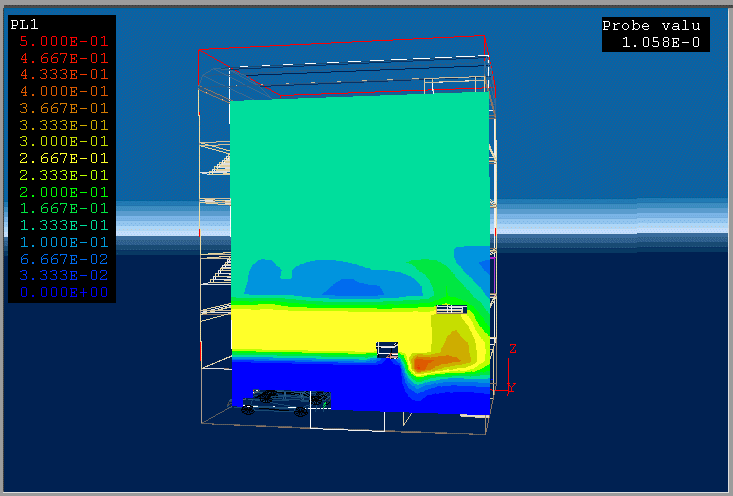The image size is (733, 496).
Task: Click the yellow contour band
Action: [x=320, y=328]
